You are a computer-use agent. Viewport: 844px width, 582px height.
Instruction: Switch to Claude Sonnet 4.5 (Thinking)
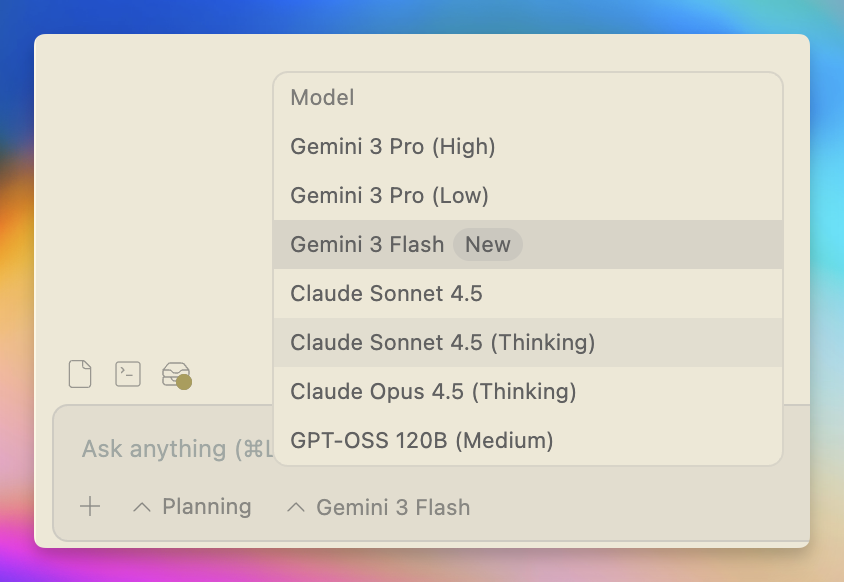click(442, 343)
